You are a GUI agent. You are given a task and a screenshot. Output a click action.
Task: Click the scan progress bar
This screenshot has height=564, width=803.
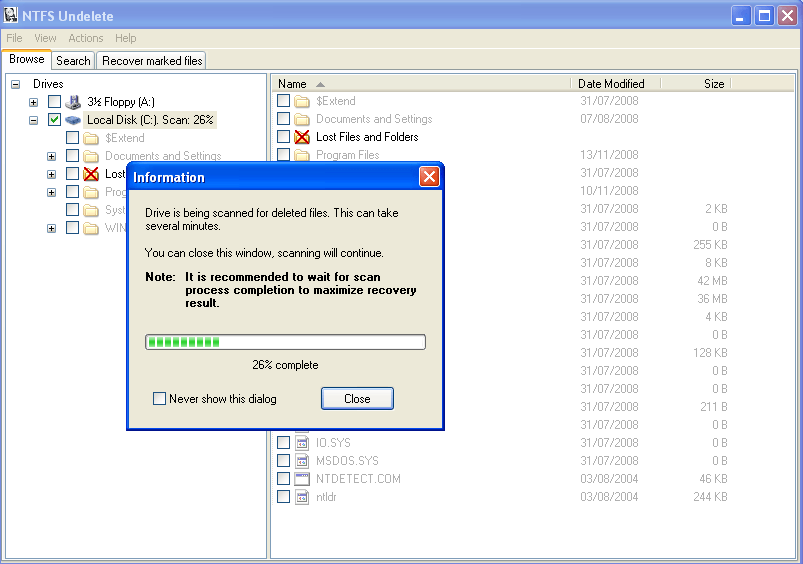(285, 342)
